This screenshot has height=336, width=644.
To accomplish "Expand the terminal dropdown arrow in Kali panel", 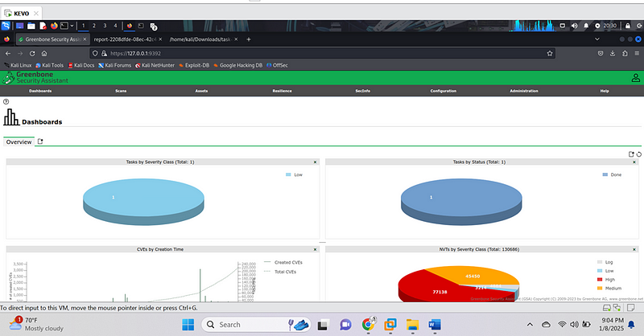I will click(x=72, y=26).
